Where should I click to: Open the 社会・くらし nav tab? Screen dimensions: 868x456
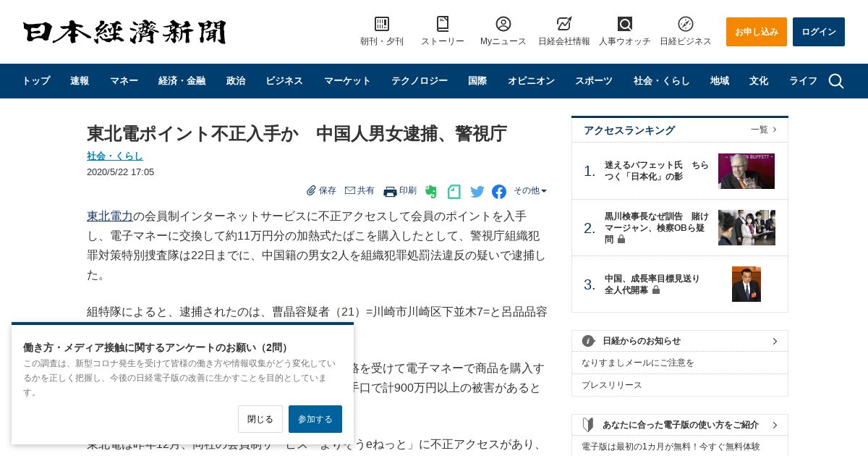point(662,81)
